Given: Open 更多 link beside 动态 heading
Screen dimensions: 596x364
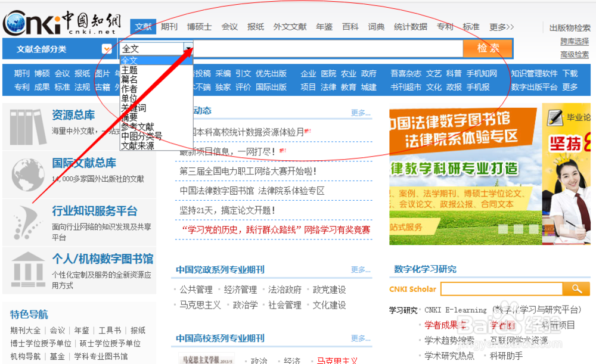Looking at the screenshot, I should click(x=361, y=113).
